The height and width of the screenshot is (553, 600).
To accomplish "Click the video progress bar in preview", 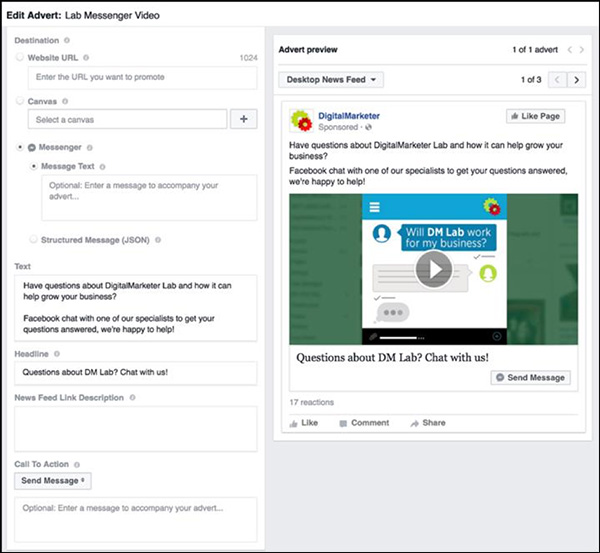I will point(402,338).
